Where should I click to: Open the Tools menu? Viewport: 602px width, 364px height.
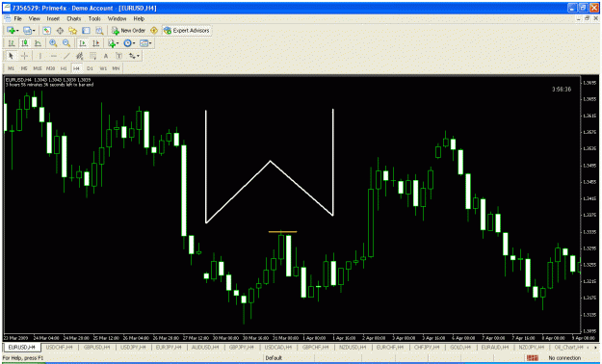coord(94,18)
